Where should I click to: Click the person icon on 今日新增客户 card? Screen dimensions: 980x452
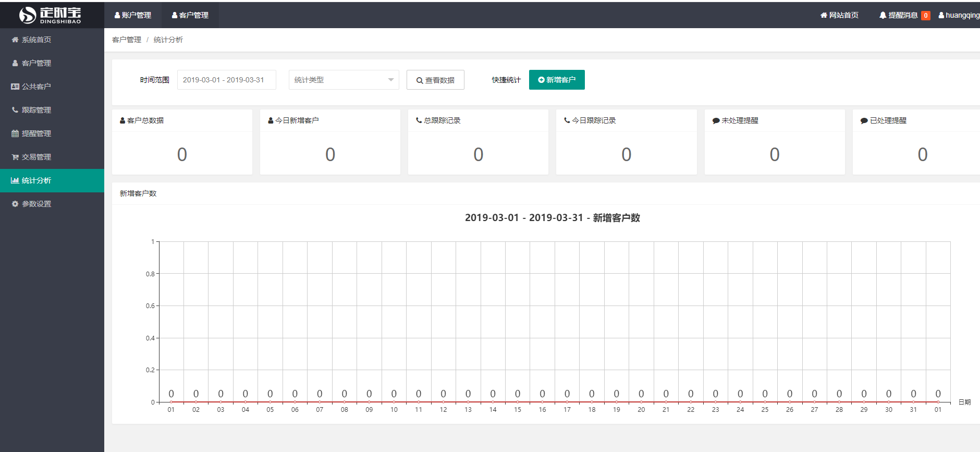(271, 120)
